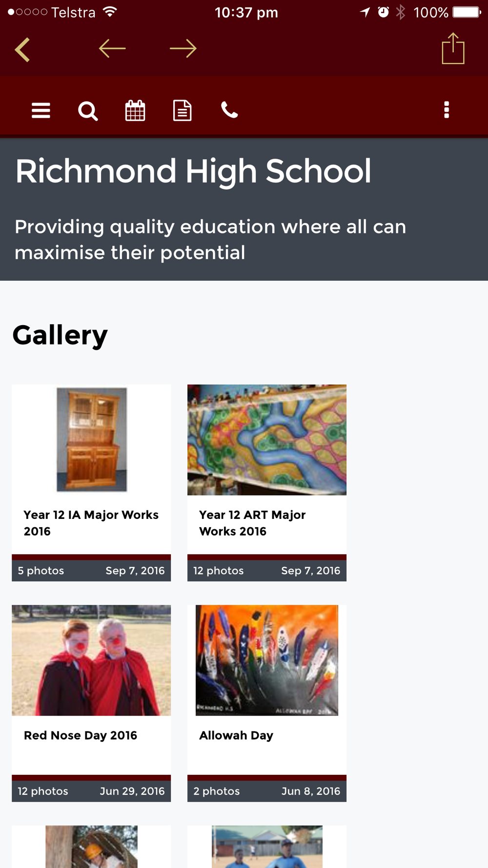Tap the battery indicator in status bar
488x868 pixels.
coord(466,12)
